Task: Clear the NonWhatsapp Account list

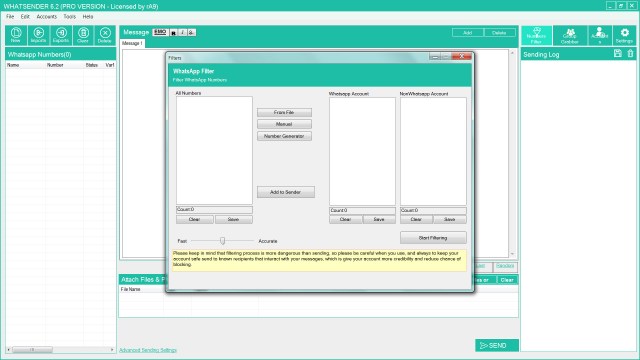Action: pyautogui.click(x=416, y=220)
